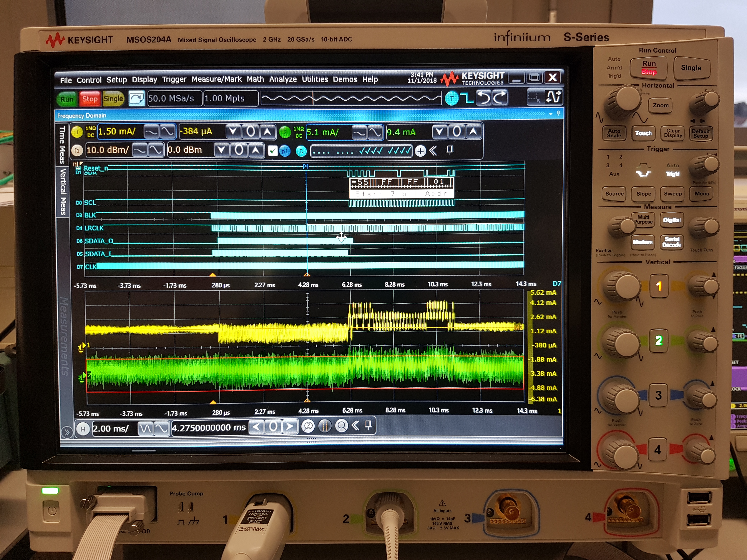Zero the channel 2 offset
747x560 pixels.
(x=456, y=131)
